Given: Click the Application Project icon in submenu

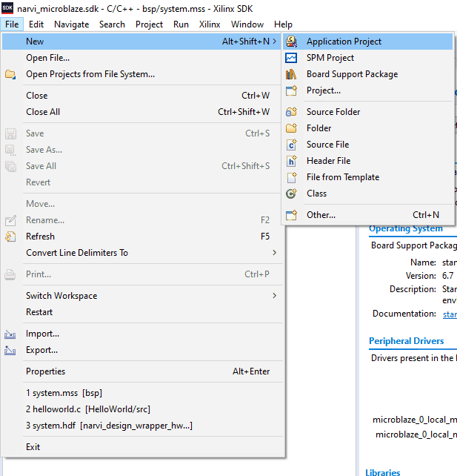Looking at the screenshot, I should [292, 42].
